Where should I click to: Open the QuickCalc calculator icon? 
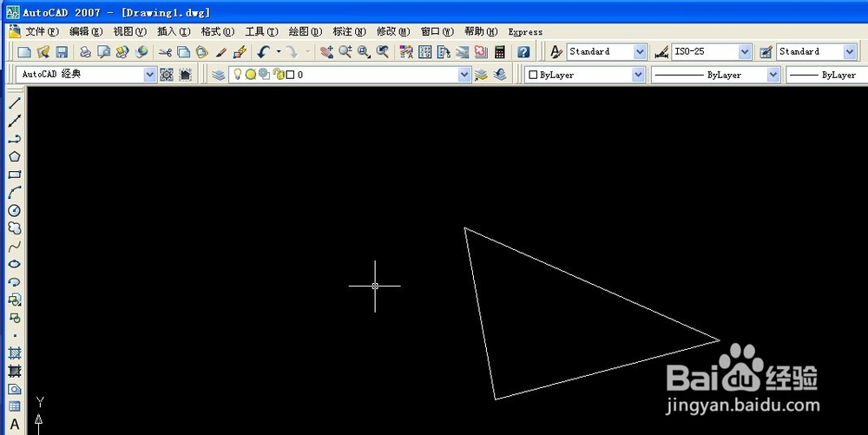click(x=500, y=52)
